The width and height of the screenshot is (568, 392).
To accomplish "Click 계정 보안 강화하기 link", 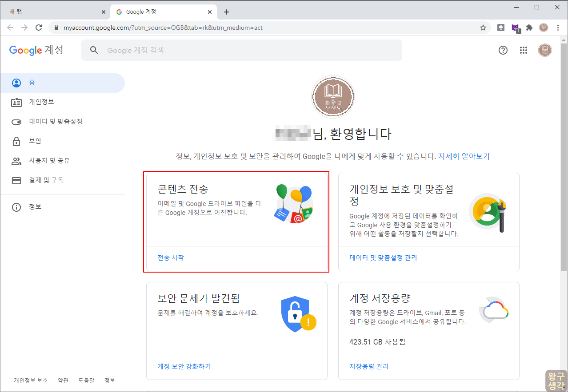I will (184, 366).
